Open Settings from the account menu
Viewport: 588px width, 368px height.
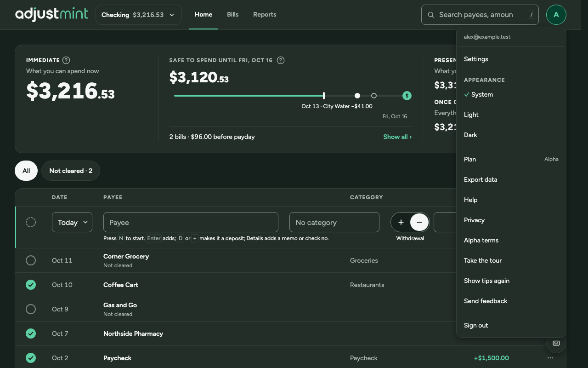(x=511, y=59)
